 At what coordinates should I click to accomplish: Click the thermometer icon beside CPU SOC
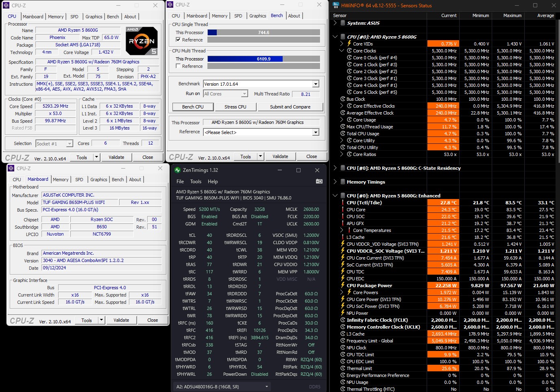point(343,217)
